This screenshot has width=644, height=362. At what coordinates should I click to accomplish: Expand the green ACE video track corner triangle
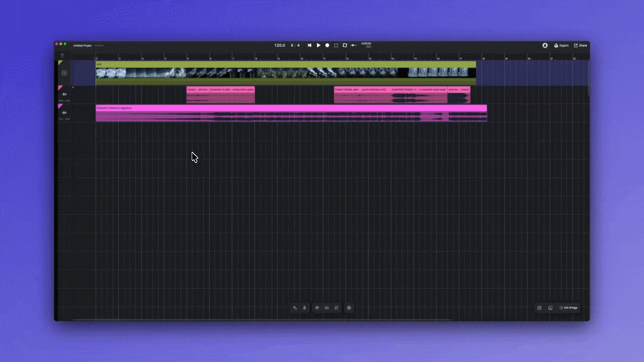(60, 63)
